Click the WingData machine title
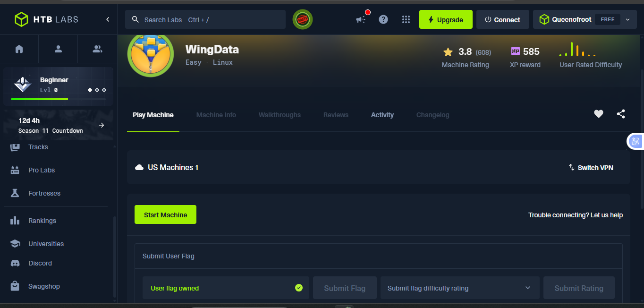The image size is (644, 308). (x=212, y=50)
